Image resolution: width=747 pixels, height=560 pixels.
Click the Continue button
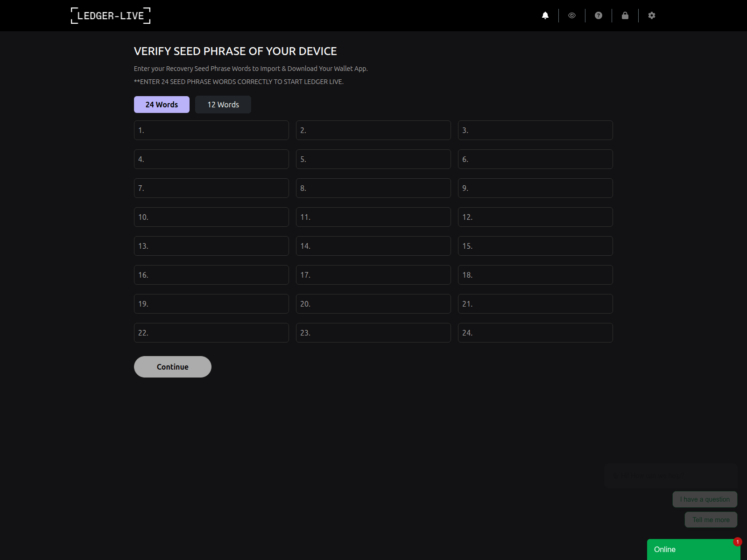pos(173,367)
